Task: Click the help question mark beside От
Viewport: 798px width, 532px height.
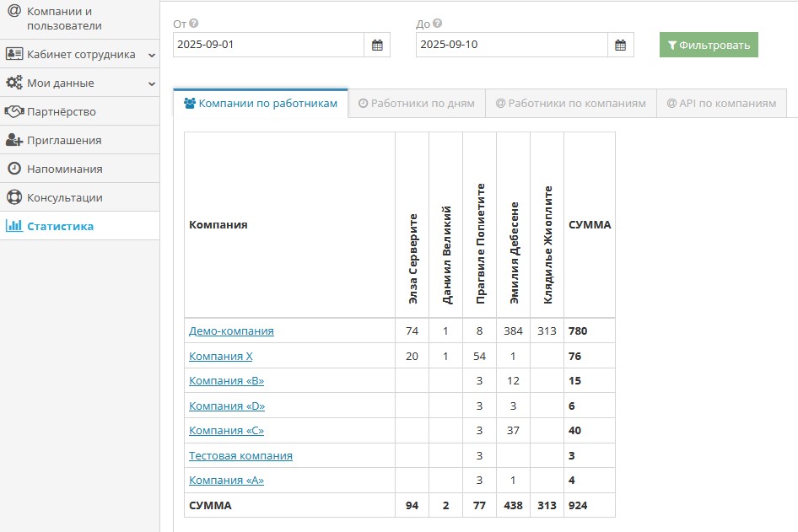Action: tap(195, 24)
